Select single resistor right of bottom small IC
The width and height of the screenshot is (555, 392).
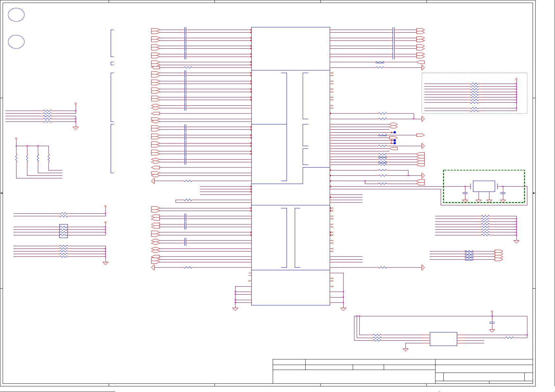[x=510, y=338]
